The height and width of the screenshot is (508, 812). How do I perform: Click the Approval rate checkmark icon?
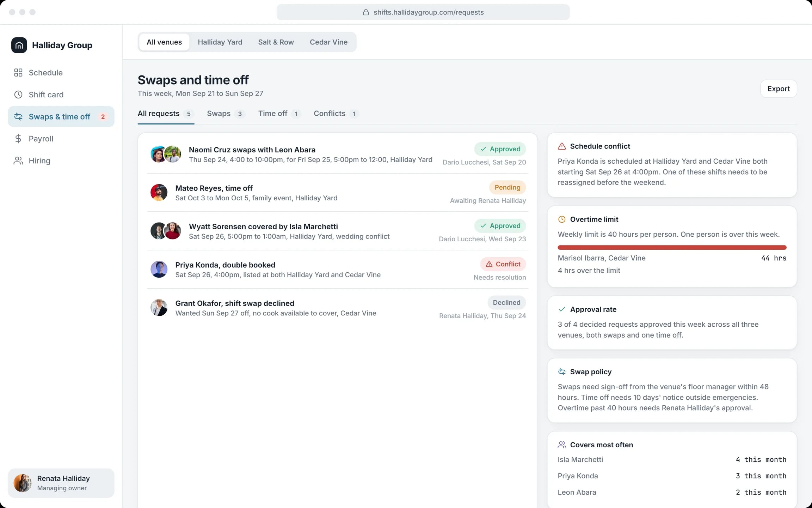pyautogui.click(x=562, y=309)
